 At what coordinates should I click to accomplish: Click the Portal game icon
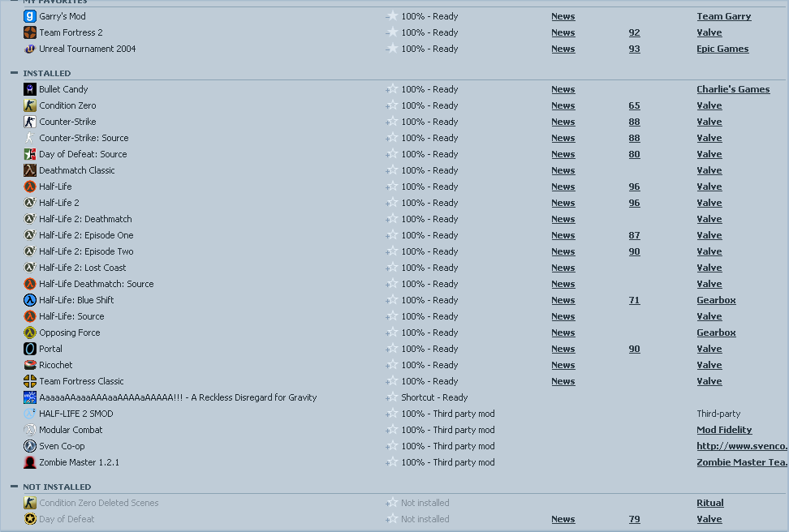[30, 349]
